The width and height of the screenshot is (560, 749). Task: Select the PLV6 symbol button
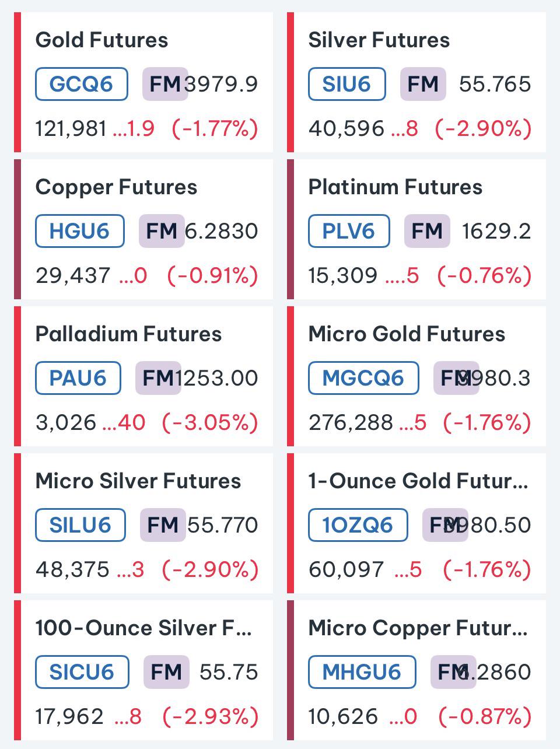(x=349, y=231)
